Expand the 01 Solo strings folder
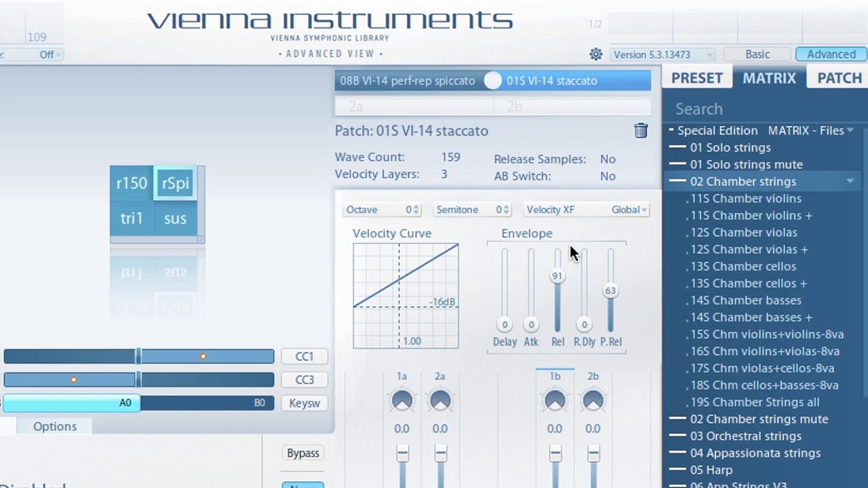The width and height of the screenshot is (868, 488). click(x=730, y=148)
